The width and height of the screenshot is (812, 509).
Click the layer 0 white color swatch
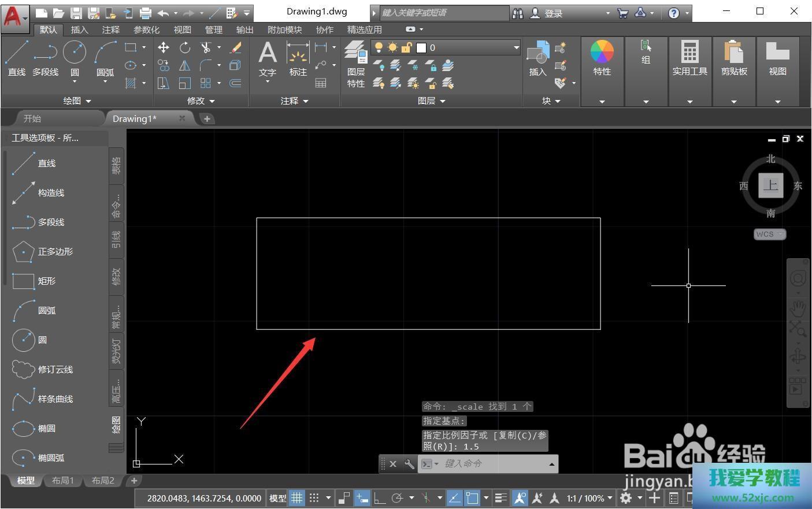(421, 47)
